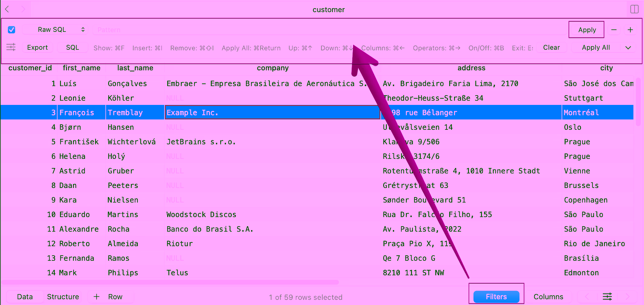Uncheck the filter enabled checkbox
Viewport: 644px width, 305px height.
12,30
